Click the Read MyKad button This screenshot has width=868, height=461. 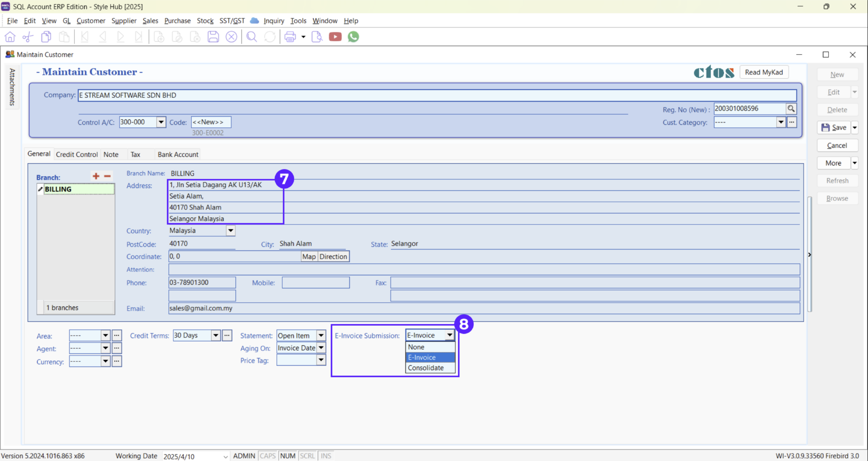(x=764, y=72)
